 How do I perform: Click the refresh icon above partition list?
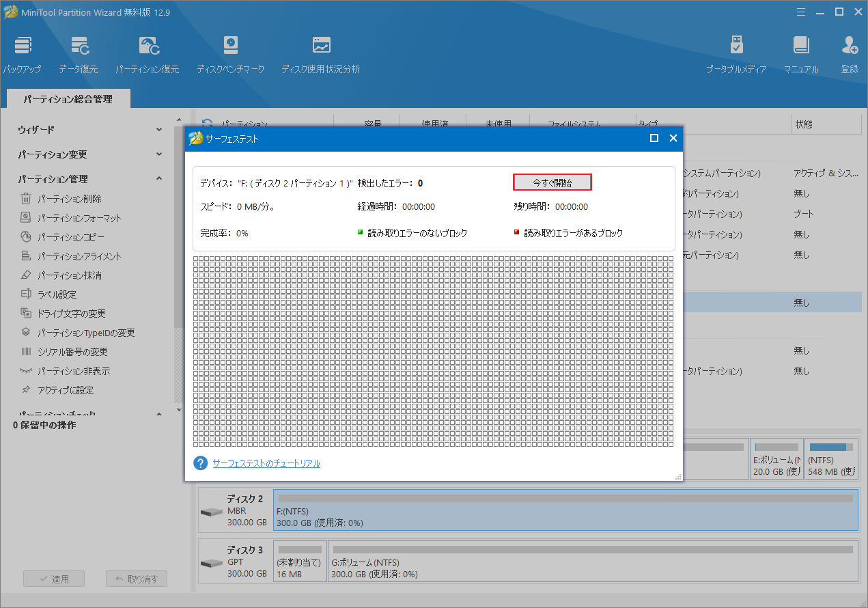tap(207, 124)
